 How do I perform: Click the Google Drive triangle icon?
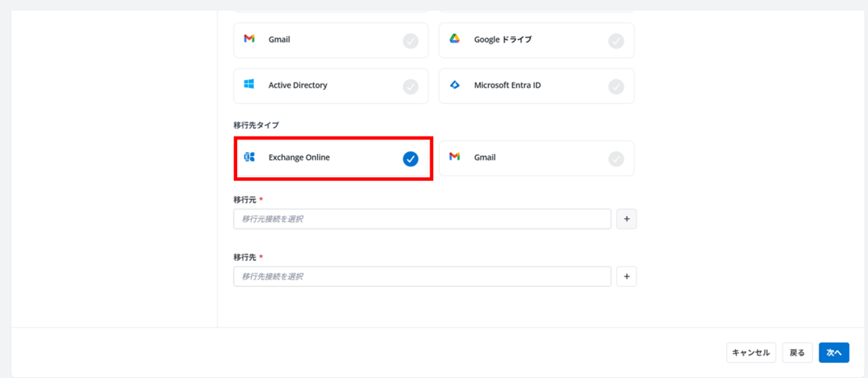454,39
